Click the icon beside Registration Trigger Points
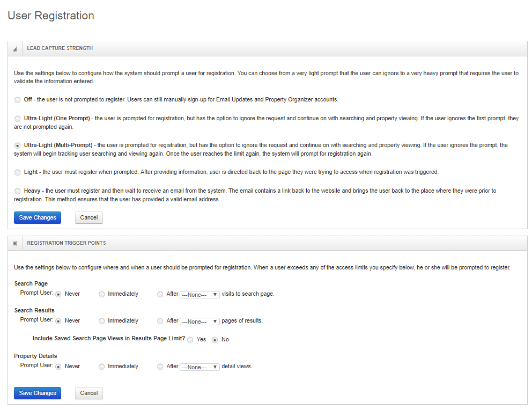Screen dimensions: 532x409 15,244
